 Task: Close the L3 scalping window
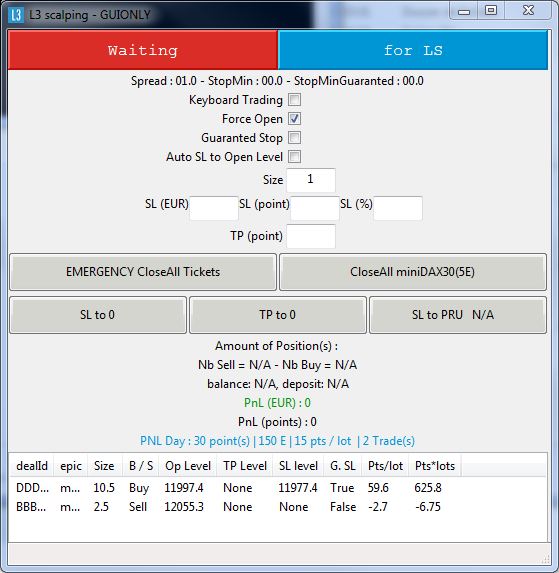tap(528, 11)
